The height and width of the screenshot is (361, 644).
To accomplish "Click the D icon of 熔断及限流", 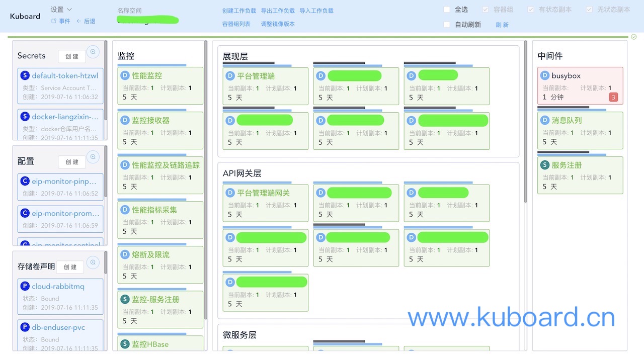I will coord(125,254).
